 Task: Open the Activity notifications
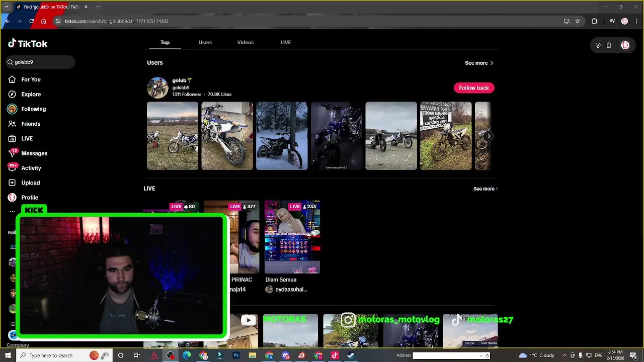[24, 168]
